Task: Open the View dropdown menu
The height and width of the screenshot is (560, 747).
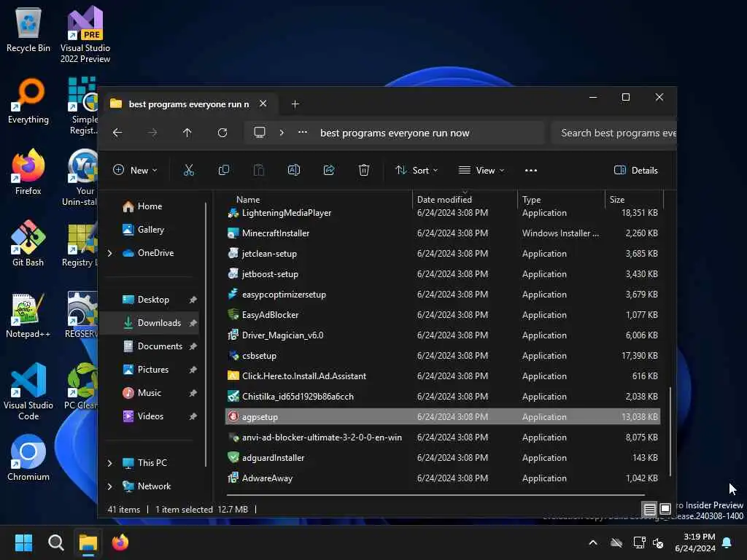Action: pos(481,170)
